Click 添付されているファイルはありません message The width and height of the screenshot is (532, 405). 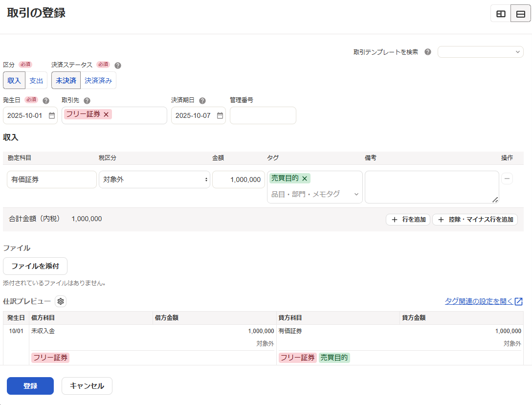click(54, 283)
